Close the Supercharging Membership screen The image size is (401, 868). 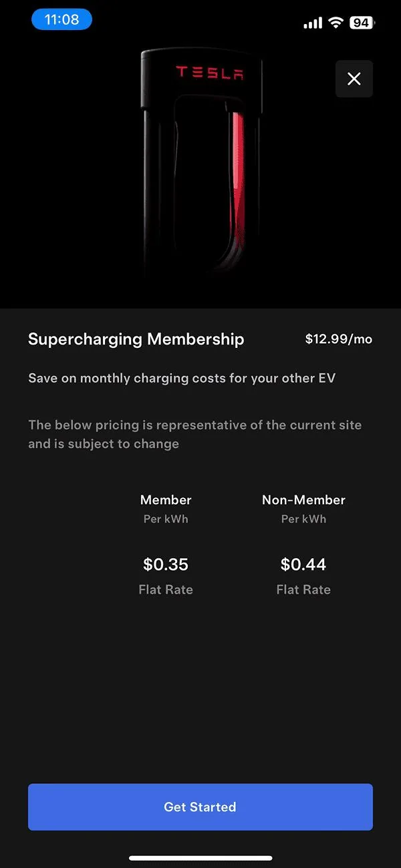click(x=354, y=79)
